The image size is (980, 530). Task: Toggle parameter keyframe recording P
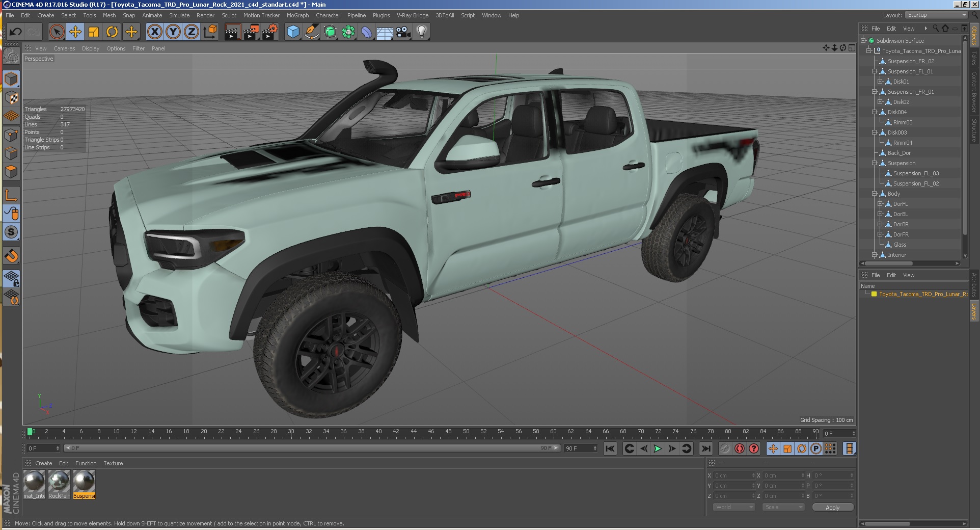(x=815, y=448)
